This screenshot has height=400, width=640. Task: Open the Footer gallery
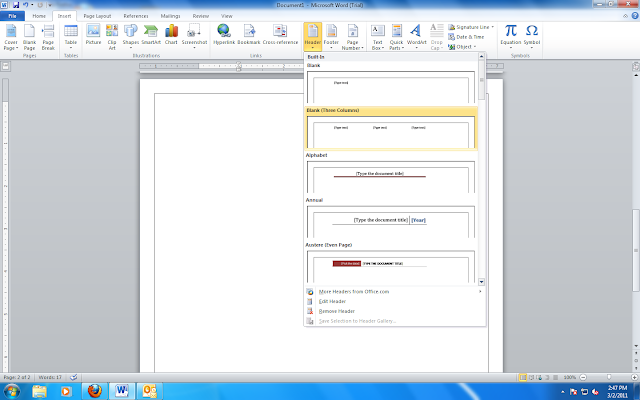click(x=331, y=37)
